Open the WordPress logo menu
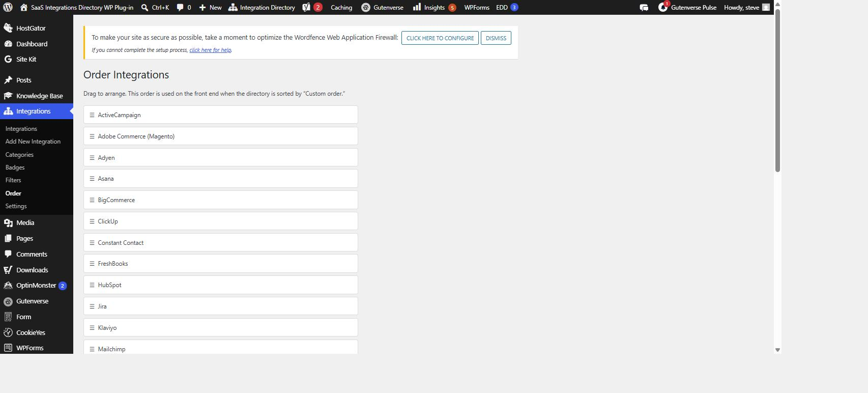868x393 pixels. (8, 7)
